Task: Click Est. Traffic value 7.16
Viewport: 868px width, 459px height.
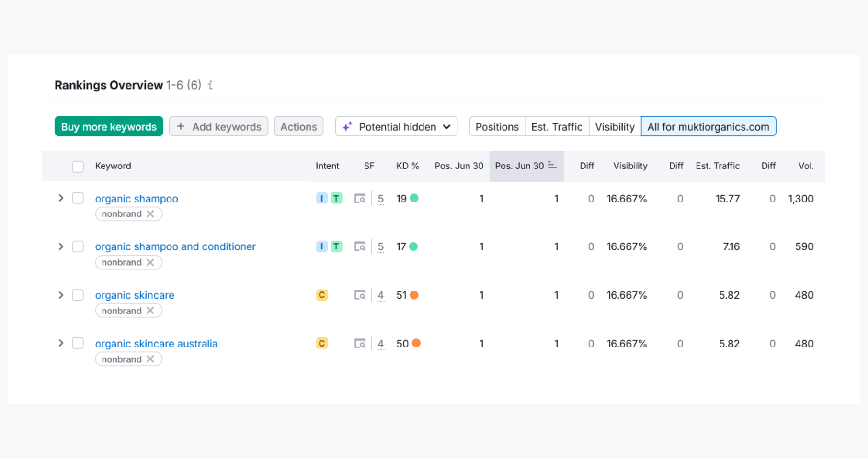Action: 731,246
